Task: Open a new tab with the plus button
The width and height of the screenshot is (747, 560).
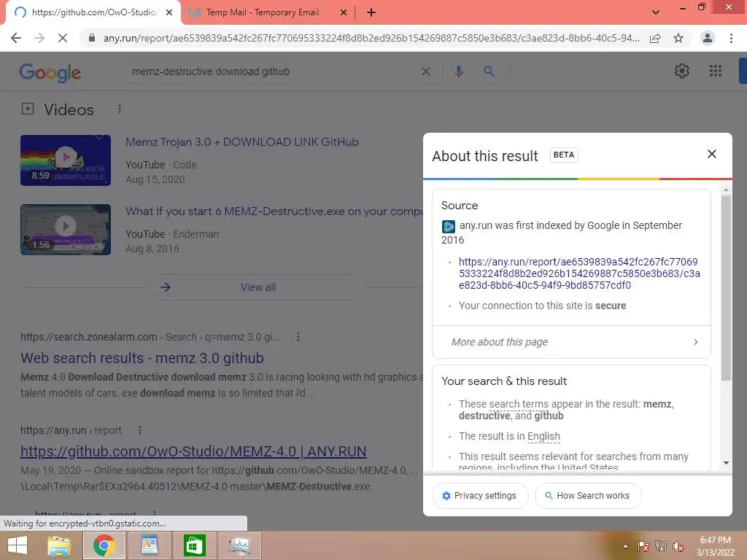Action: (371, 13)
